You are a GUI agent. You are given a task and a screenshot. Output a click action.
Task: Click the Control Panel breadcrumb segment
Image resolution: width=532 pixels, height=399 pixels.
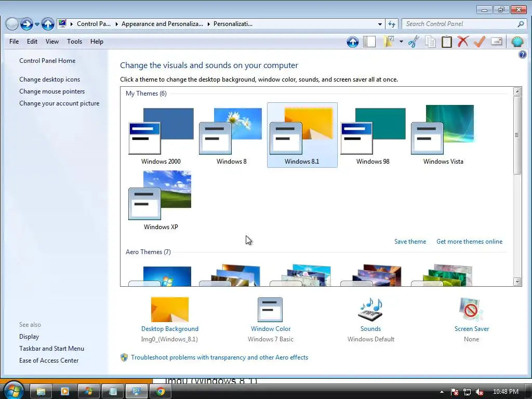tap(94, 24)
